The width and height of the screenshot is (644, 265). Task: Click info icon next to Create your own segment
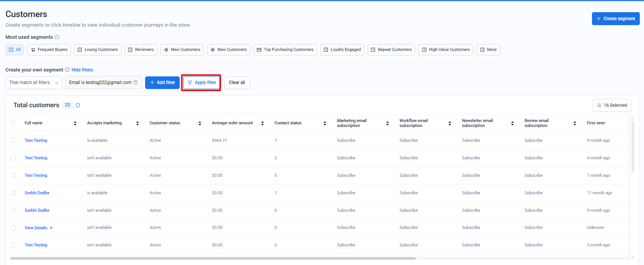(67, 70)
